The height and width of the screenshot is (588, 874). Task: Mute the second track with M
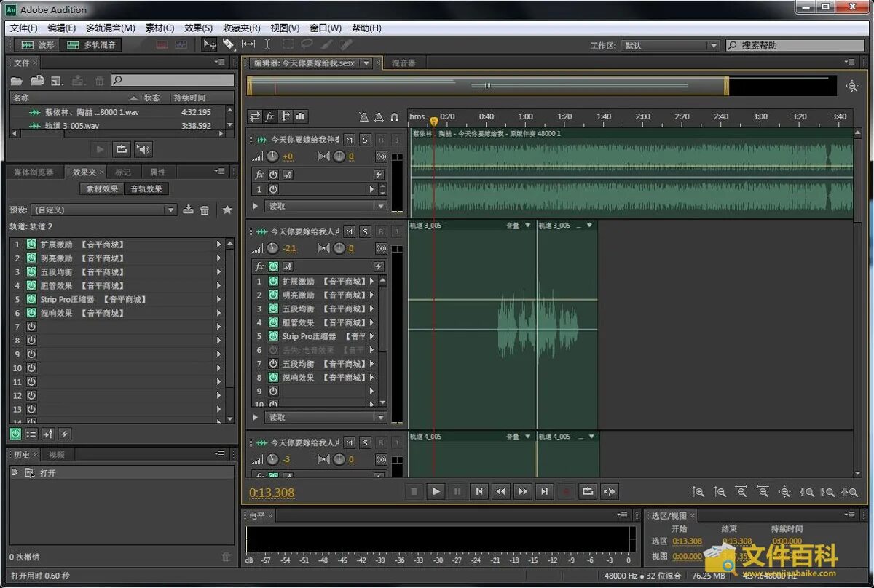pos(349,231)
